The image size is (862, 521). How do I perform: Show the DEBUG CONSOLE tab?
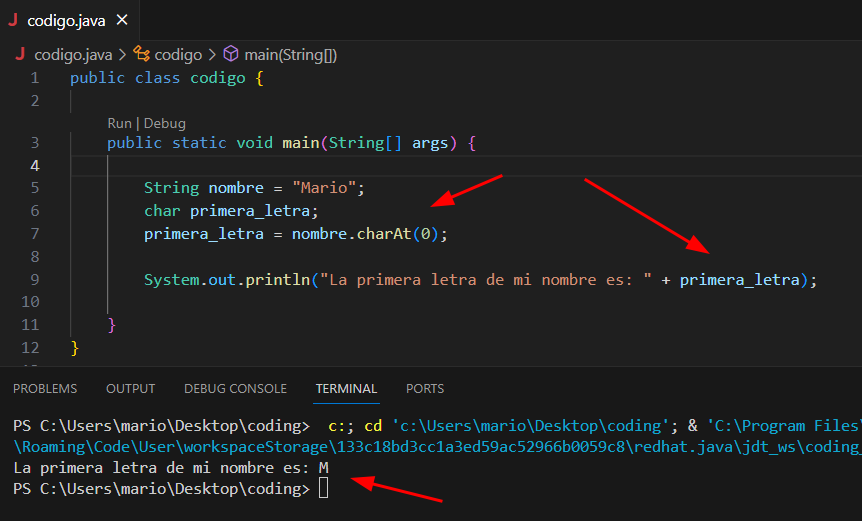[x=235, y=389]
